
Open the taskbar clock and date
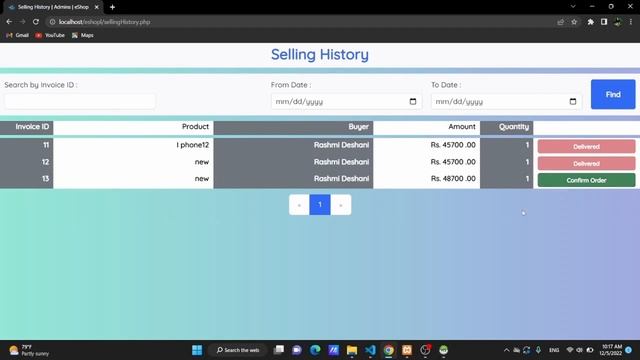click(612, 350)
